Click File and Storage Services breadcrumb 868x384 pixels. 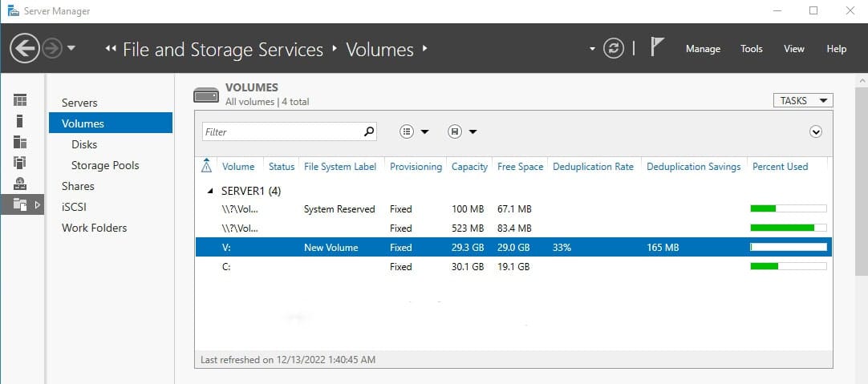[222, 49]
